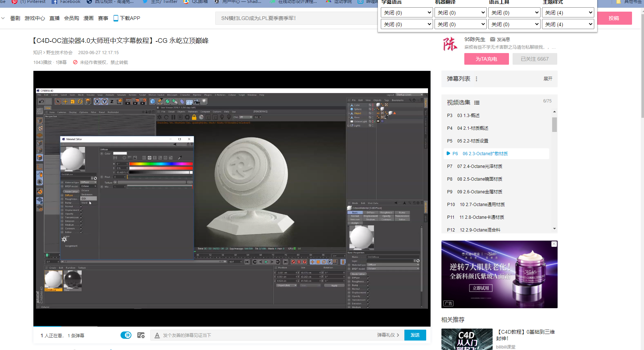Toggle the danmaku 弹 switch off
Screen dimensions: 644x350
tap(126, 335)
